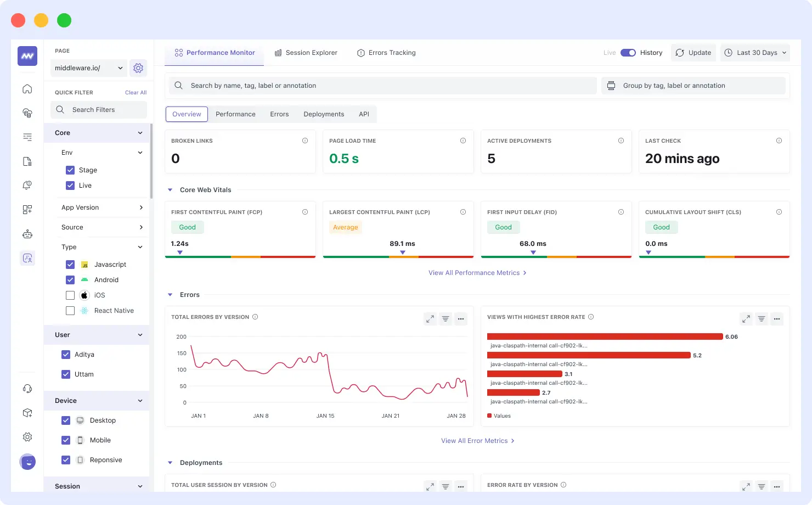
Task: Disable the Mobile device filter
Action: [x=65, y=440]
